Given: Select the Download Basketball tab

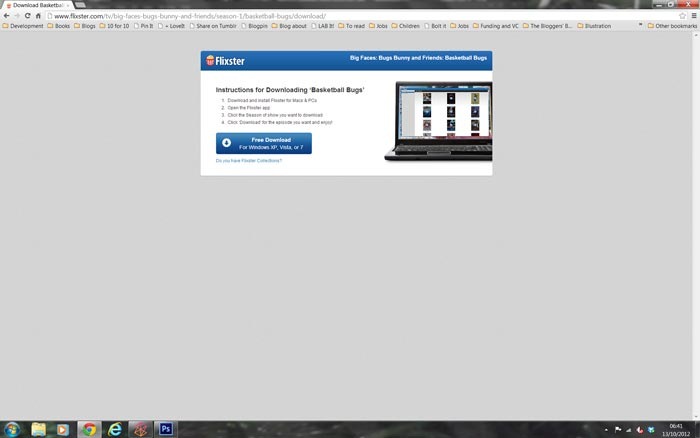Looking at the screenshot, I should pos(38,5).
